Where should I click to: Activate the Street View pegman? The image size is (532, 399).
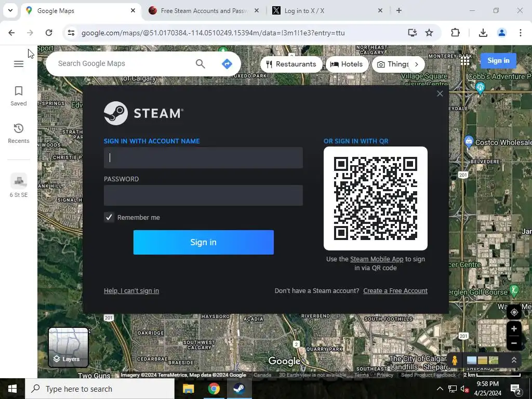(455, 360)
